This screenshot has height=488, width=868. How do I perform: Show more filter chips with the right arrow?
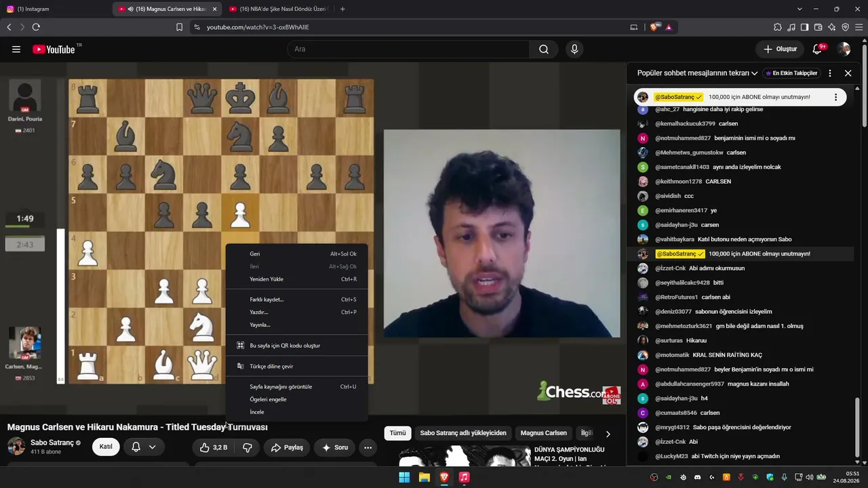(x=608, y=434)
